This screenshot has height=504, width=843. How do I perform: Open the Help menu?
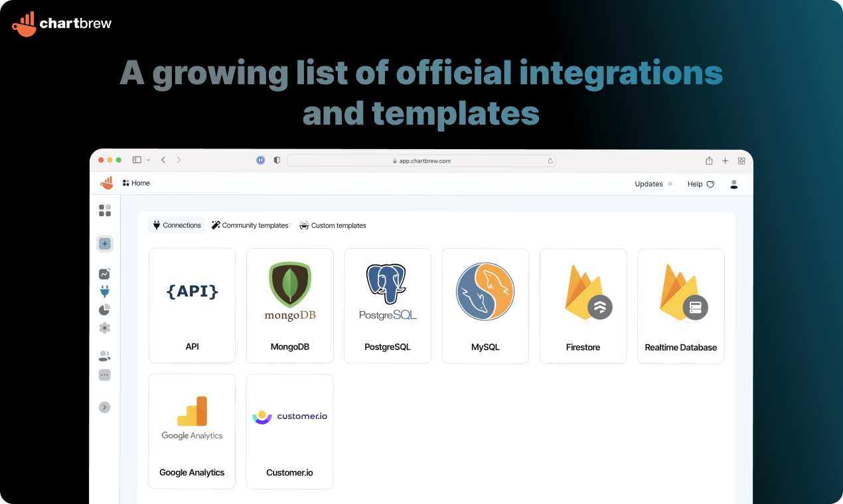701,184
